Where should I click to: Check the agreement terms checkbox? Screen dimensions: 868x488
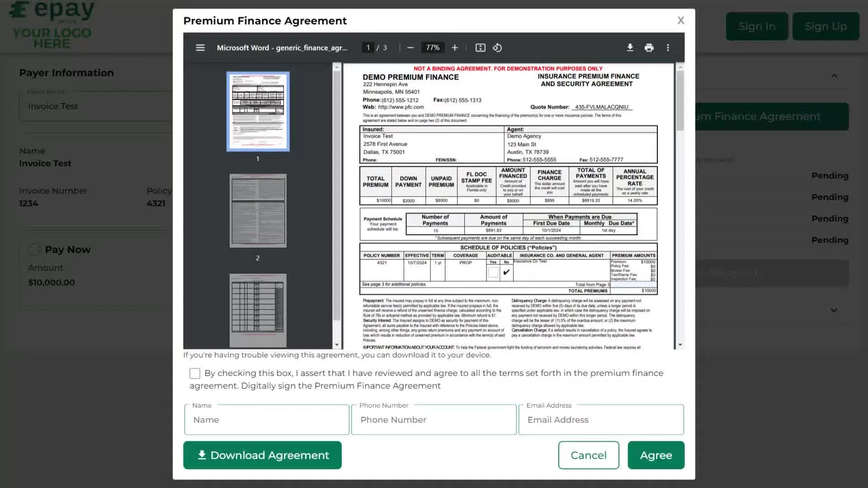point(195,373)
